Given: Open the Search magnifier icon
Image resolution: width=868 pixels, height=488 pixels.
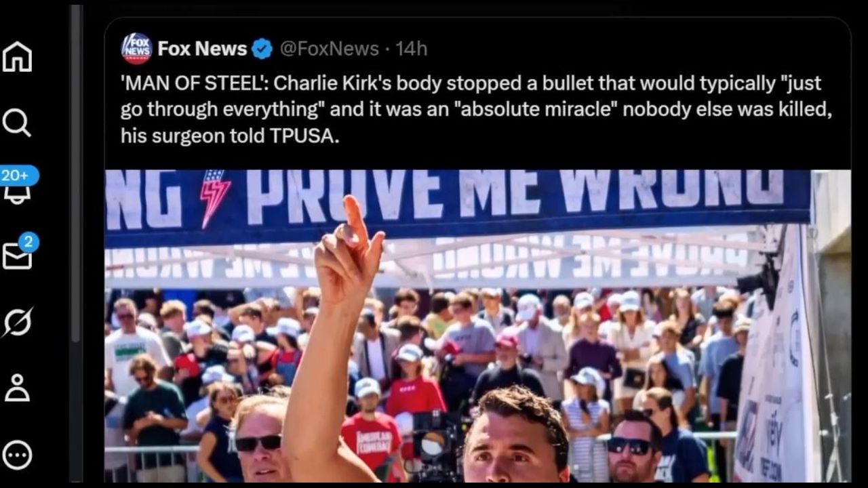Looking at the screenshot, I should 17,123.
